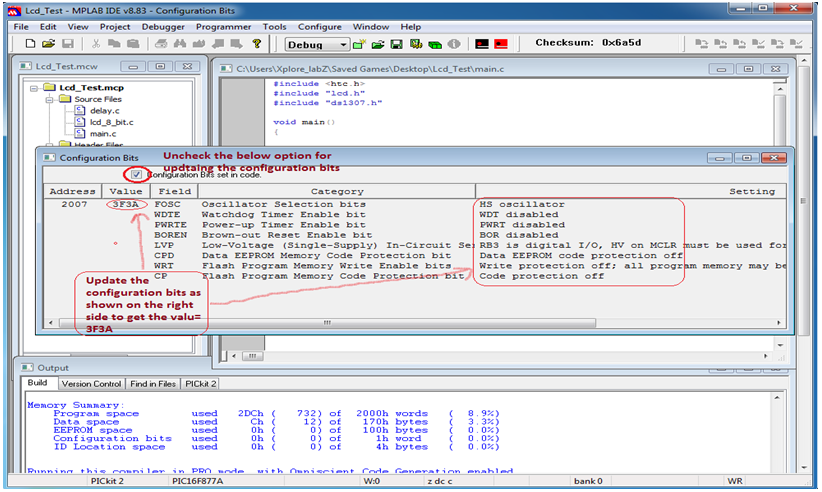Click the Find binoculars icon
Screen dimensions: 822x492
(x=180, y=44)
